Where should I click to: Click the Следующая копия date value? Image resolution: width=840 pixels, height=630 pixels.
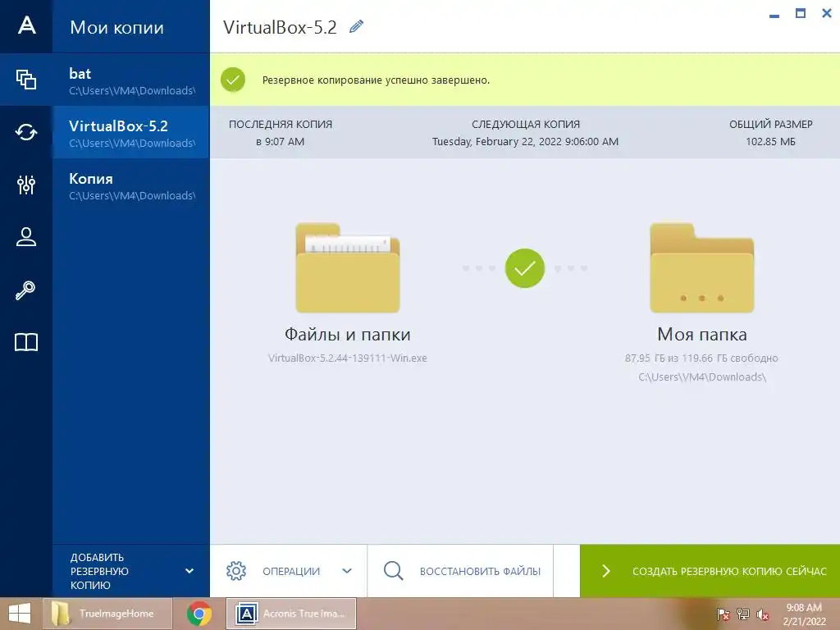click(x=525, y=141)
